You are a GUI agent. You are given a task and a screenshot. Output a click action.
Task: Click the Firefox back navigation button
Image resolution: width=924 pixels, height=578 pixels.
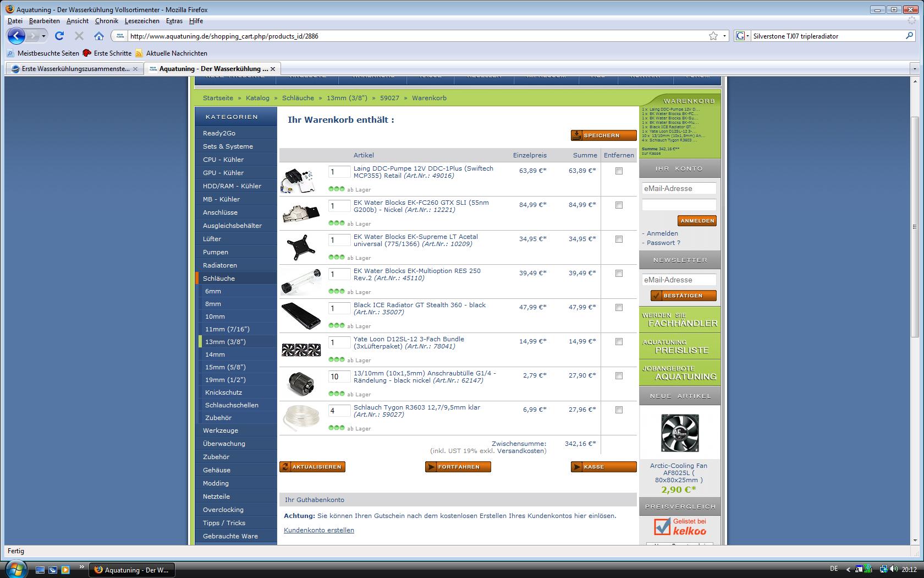pyautogui.click(x=16, y=36)
